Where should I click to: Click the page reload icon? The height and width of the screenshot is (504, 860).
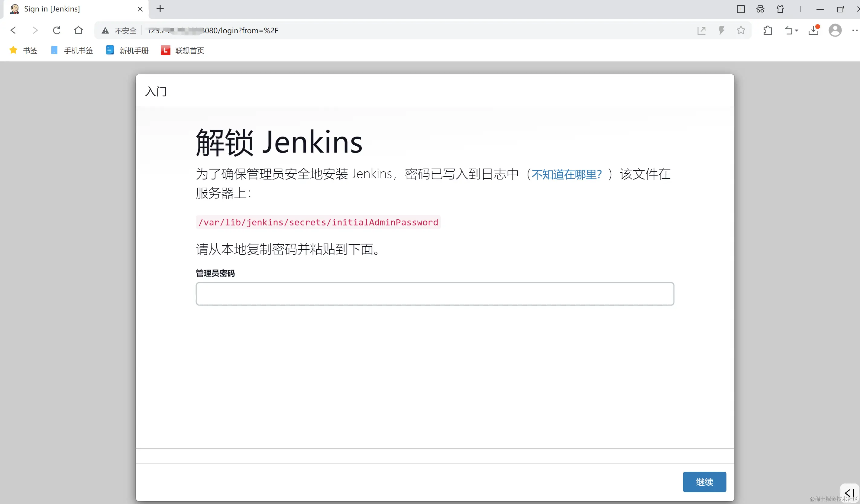pyautogui.click(x=57, y=31)
